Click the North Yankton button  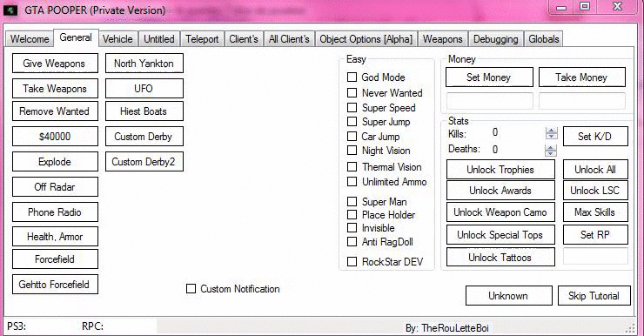click(x=144, y=64)
